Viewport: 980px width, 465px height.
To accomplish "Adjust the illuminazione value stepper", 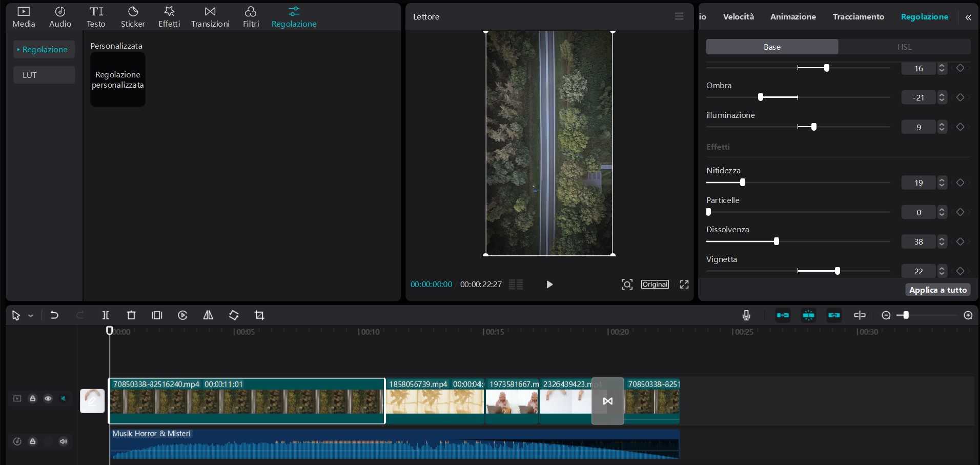I will [x=942, y=127].
